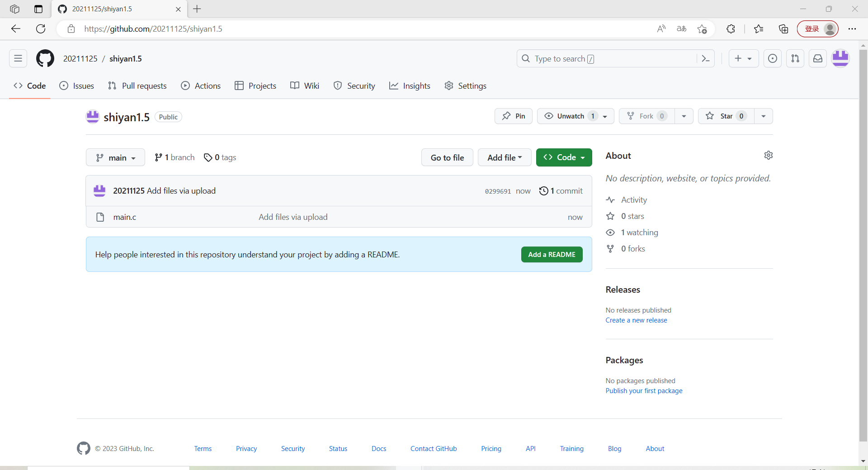Close the 20211125/shiyan1.5 browser tab
The image size is (868, 470).
[178, 9]
